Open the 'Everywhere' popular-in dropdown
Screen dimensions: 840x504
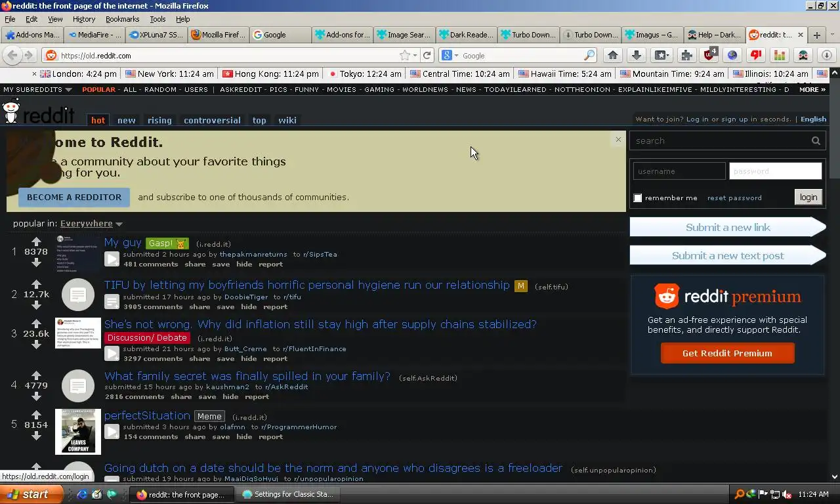pyautogui.click(x=91, y=224)
